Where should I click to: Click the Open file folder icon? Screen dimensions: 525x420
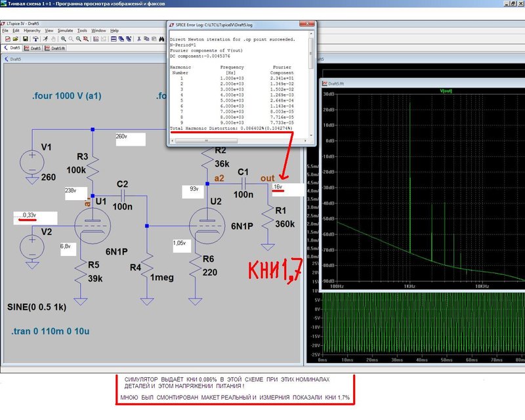click(15, 39)
